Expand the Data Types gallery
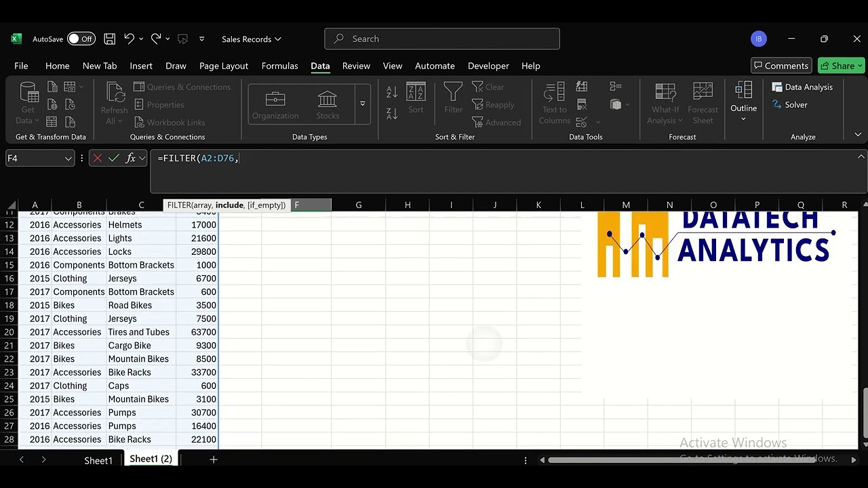The width and height of the screenshot is (868, 488). (x=363, y=104)
